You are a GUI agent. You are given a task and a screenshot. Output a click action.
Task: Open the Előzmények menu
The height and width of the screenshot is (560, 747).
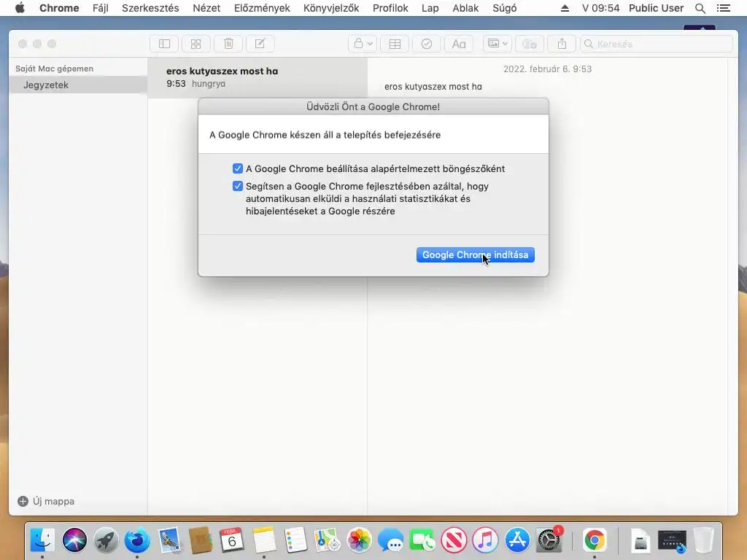(x=262, y=8)
